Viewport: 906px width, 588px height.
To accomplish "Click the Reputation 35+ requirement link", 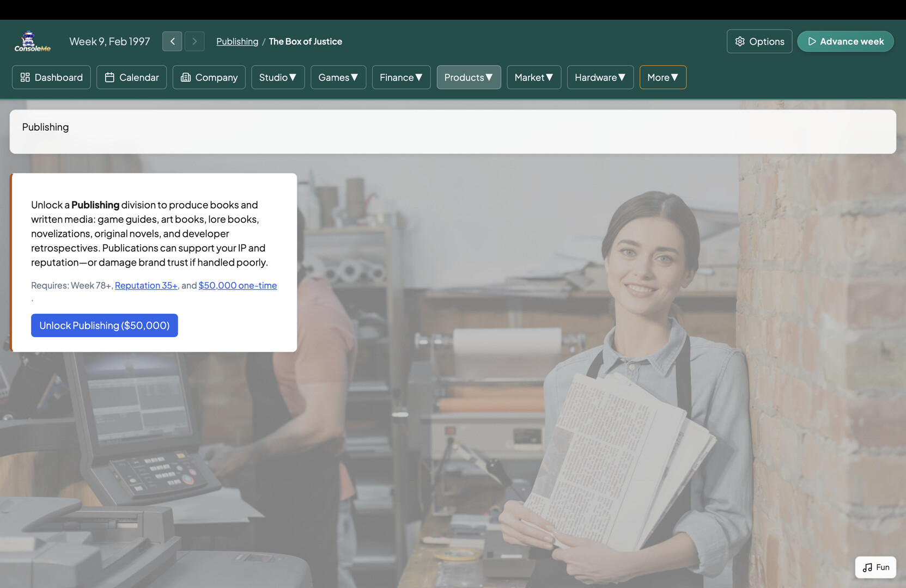I will [146, 285].
